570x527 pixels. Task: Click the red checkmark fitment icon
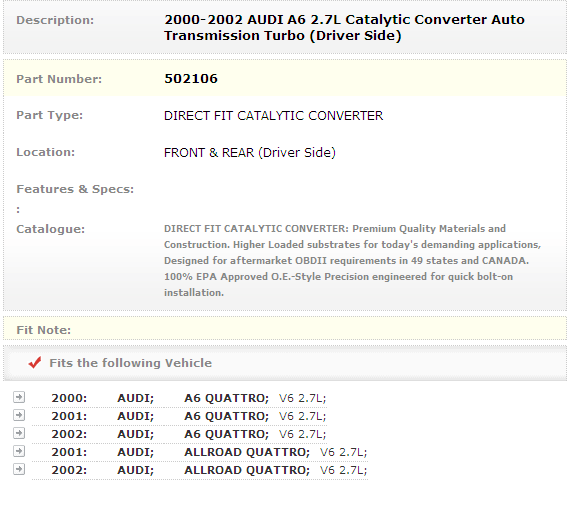click(35, 362)
